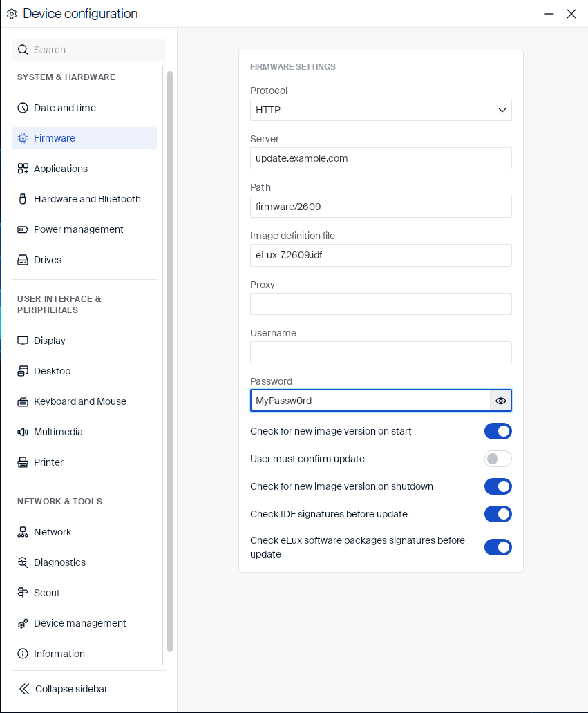Image resolution: width=588 pixels, height=713 pixels.
Task: Toggle Check IDF signatures before update
Action: [x=498, y=514]
